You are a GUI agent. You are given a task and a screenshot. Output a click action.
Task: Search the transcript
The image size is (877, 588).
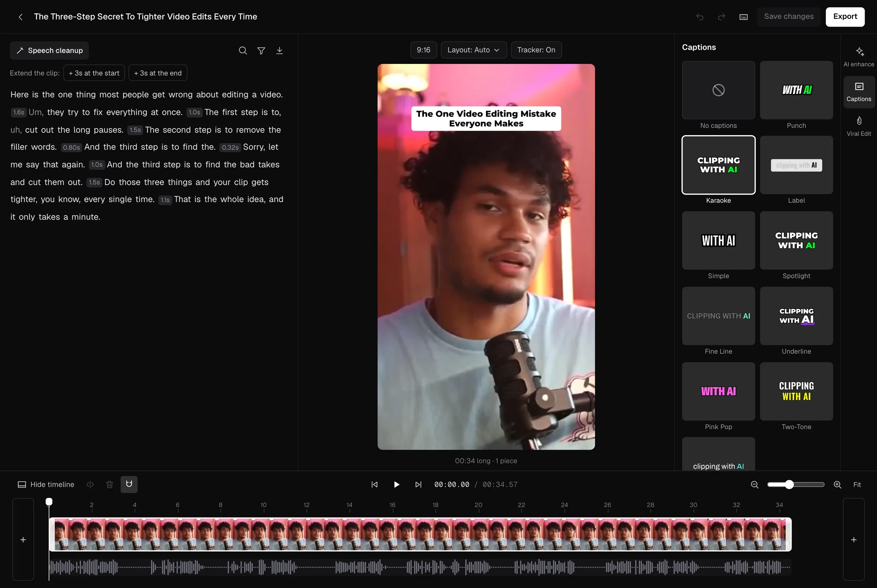point(243,51)
